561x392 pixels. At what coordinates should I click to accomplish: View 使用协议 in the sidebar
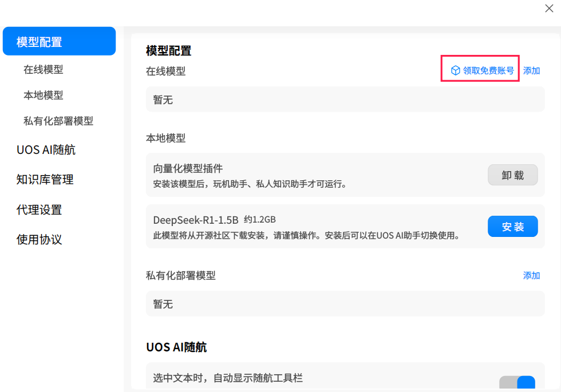pyautogui.click(x=39, y=239)
